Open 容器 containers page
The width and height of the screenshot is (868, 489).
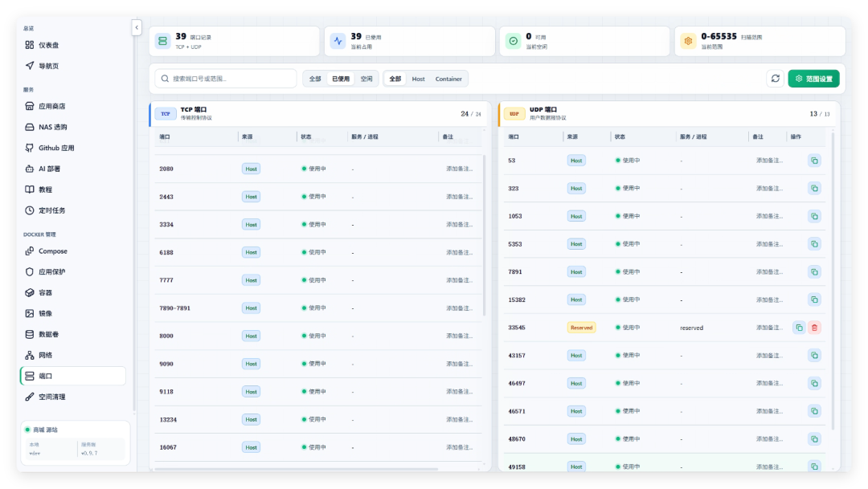click(72, 292)
